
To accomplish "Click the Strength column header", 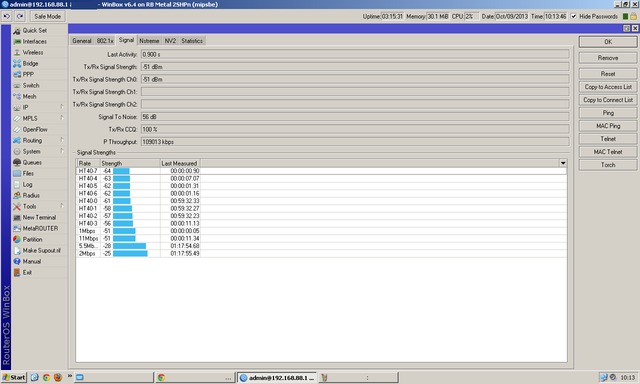I will (129, 163).
